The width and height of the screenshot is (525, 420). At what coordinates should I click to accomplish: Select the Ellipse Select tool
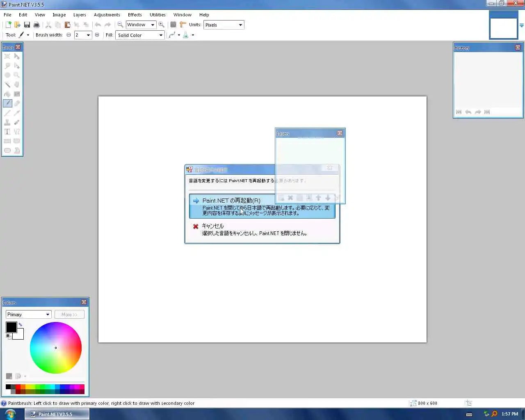[x=7, y=75]
